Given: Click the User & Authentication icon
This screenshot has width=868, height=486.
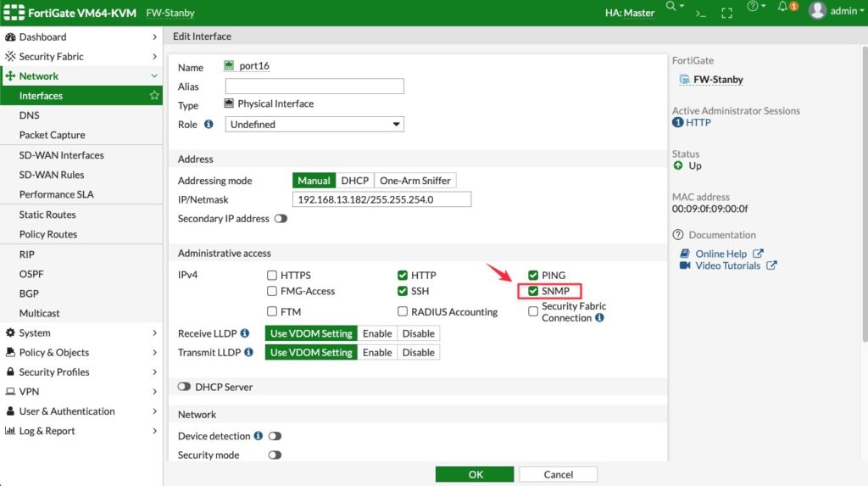Looking at the screenshot, I should (10, 411).
